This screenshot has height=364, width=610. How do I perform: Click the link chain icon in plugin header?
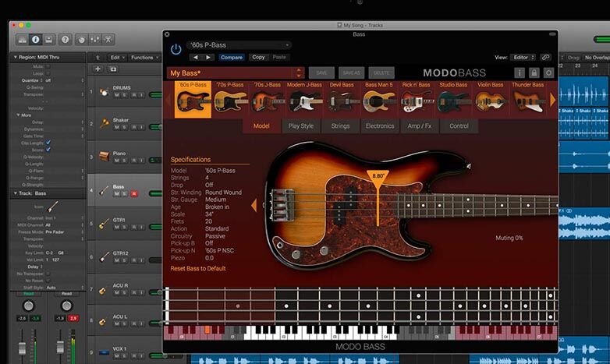tap(546, 57)
